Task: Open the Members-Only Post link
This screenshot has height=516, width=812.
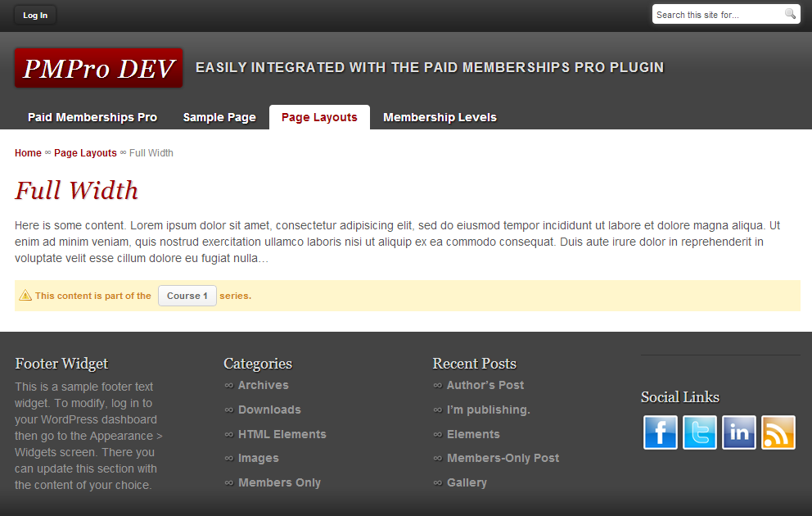Action: click(503, 458)
